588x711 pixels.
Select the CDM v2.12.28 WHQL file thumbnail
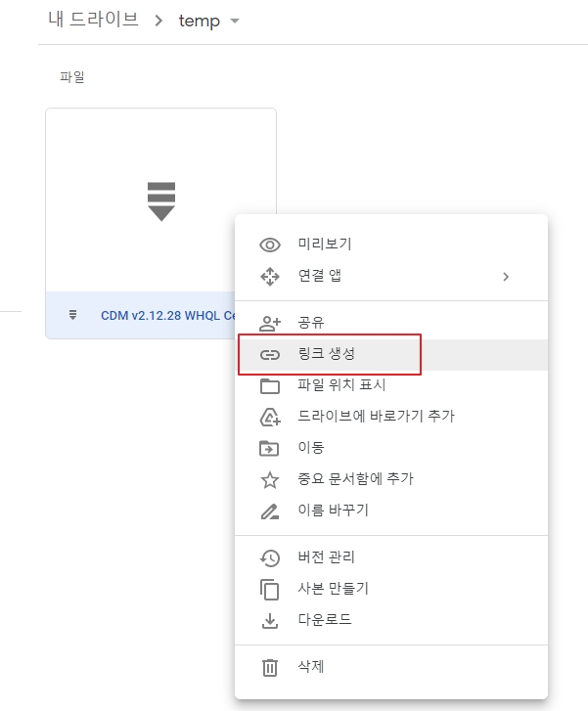tap(160, 200)
